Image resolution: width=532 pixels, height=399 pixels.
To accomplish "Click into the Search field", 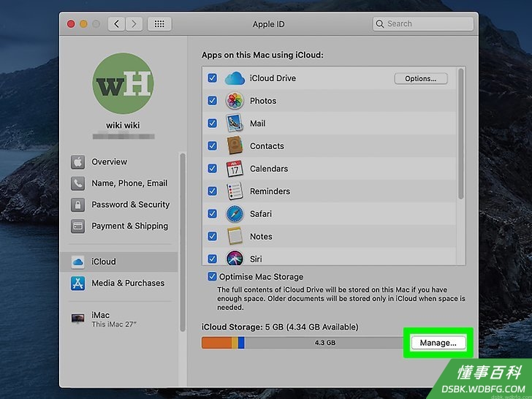I will 422,23.
